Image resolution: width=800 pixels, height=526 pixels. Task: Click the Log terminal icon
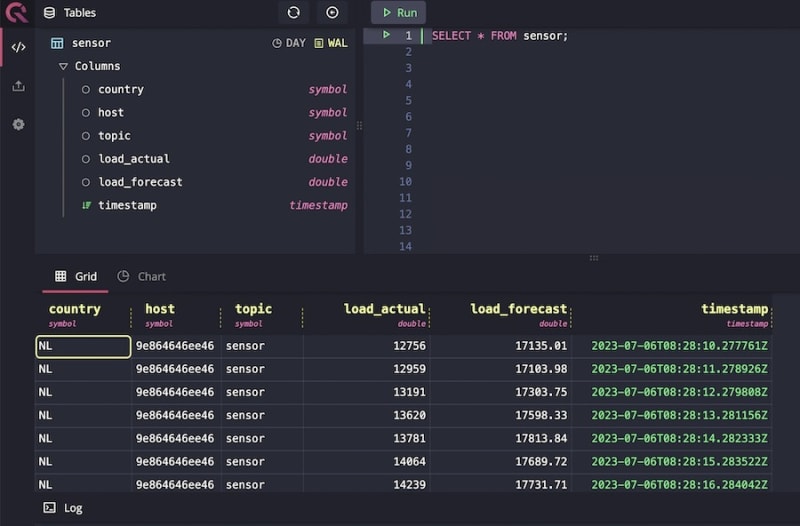[49, 508]
